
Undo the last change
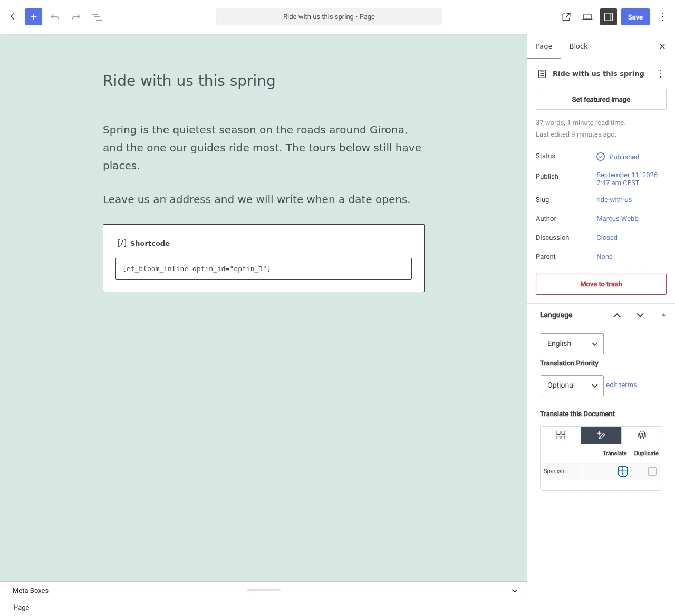pyautogui.click(x=55, y=17)
